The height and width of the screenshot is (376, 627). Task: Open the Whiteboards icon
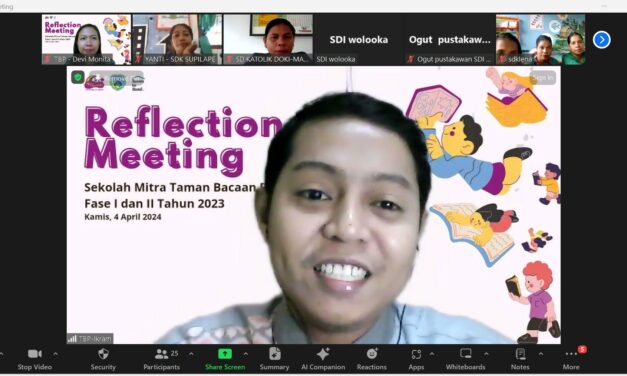pos(466,353)
